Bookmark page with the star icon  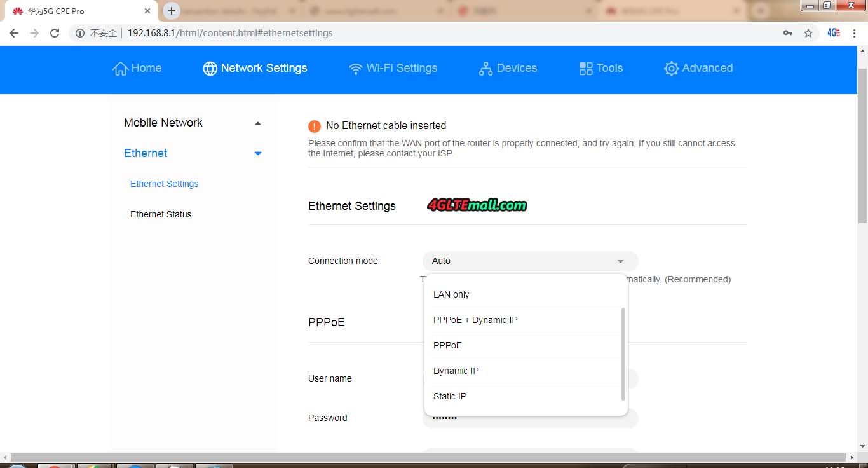[808, 33]
